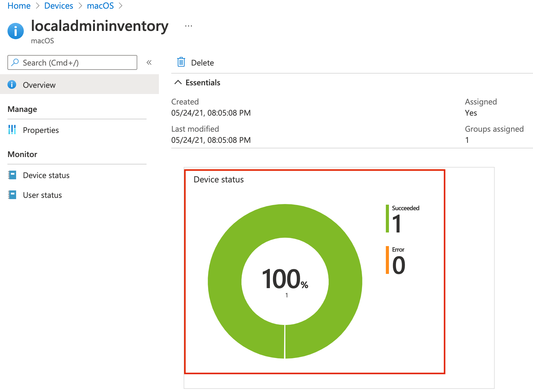533x392 pixels.
Task: Expand the breadcrumb chevron after macOS
Action: click(121, 6)
